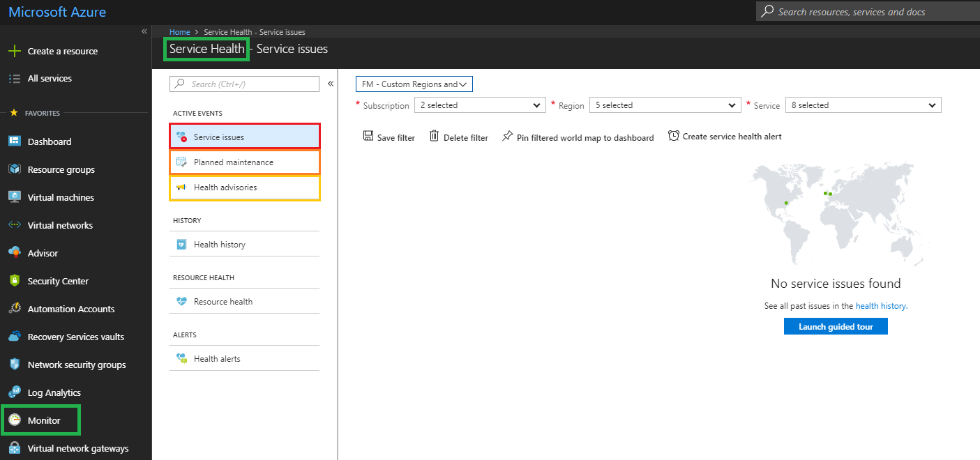Collapse the left Azure navigation sidebar
980x460 pixels.
(x=144, y=31)
